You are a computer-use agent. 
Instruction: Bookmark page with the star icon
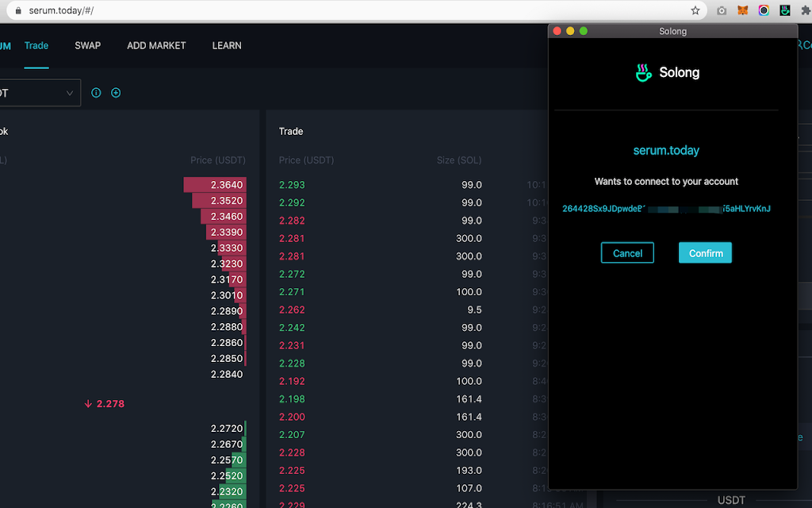click(695, 10)
